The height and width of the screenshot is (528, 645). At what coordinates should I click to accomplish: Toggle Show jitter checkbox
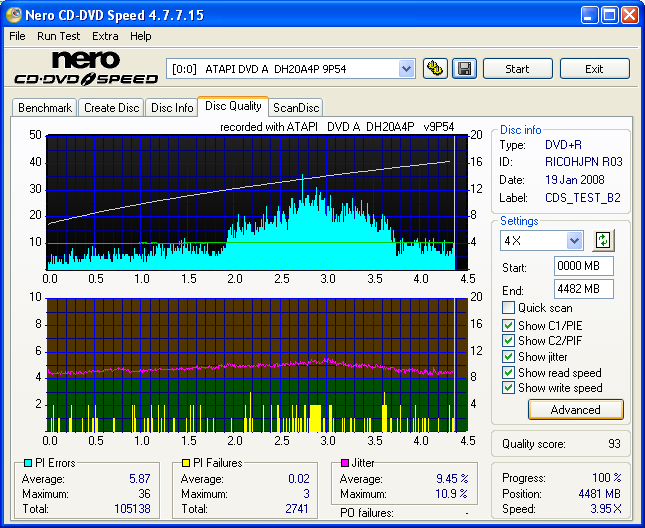(508, 357)
